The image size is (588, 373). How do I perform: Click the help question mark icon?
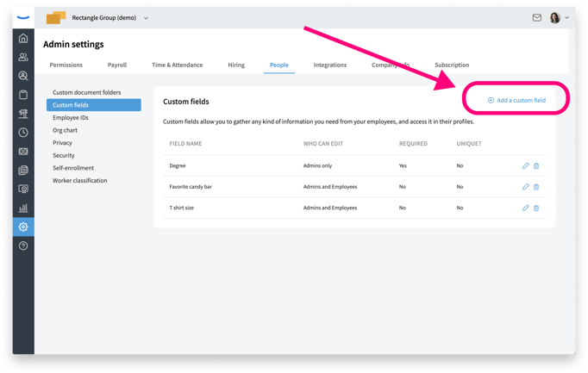(x=23, y=246)
